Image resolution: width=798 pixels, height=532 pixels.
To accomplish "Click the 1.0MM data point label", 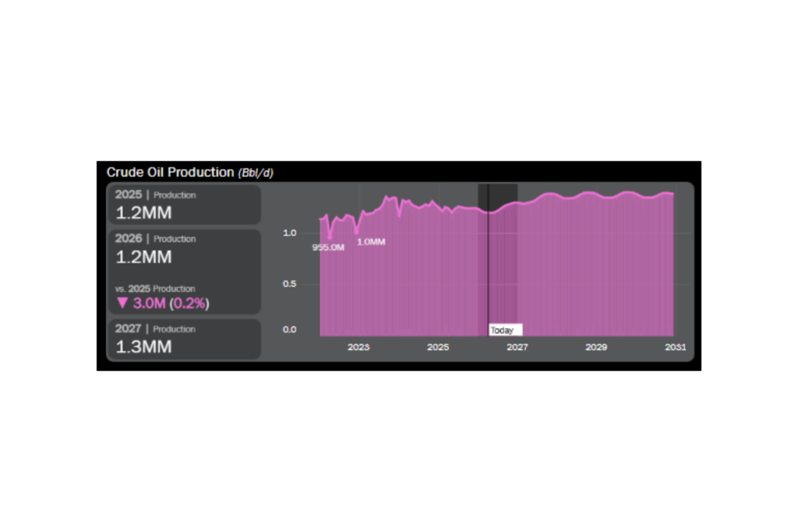I will tap(371, 242).
